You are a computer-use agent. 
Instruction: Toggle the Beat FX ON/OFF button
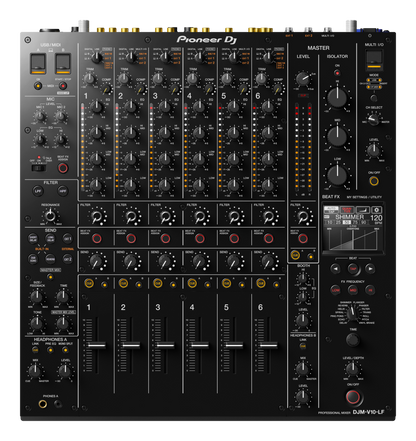pos(353,397)
